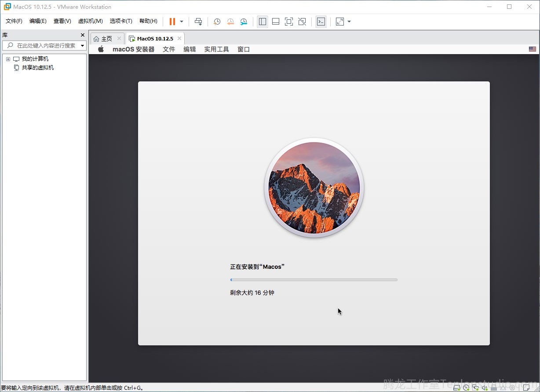540x392 pixels.
Task: Open the snapshot manager wrench icon
Action: click(x=244, y=22)
